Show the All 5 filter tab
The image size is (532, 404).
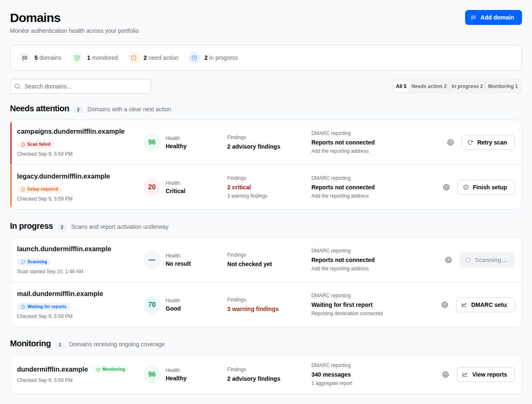401,86
